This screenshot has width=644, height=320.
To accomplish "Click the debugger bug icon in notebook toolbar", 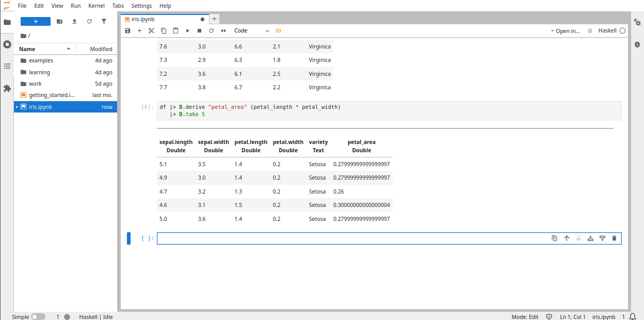I will 590,31.
